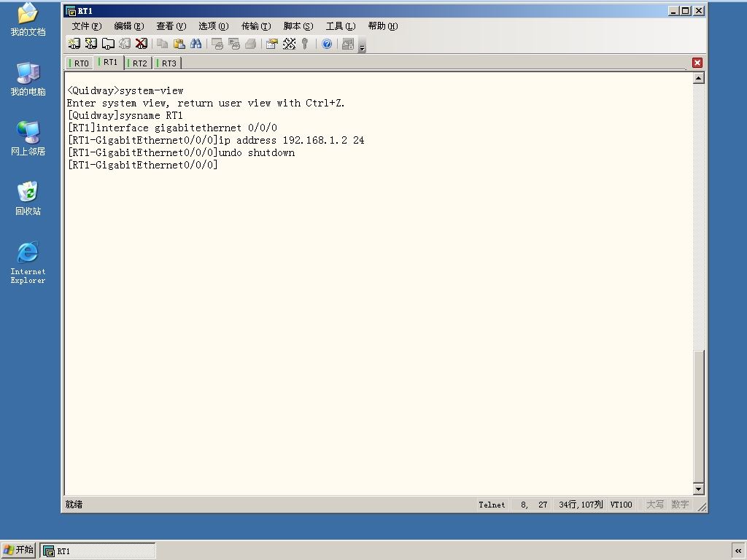Click the Copy toolbar icon
Image resolution: width=747 pixels, height=560 pixels.
point(163,44)
